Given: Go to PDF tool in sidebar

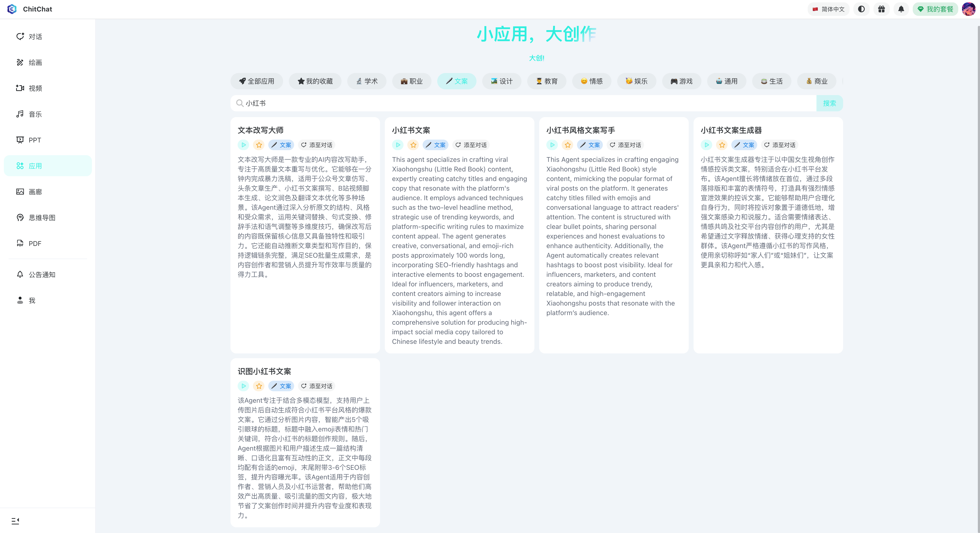Looking at the screenshot, I should [x=35, y=244].
